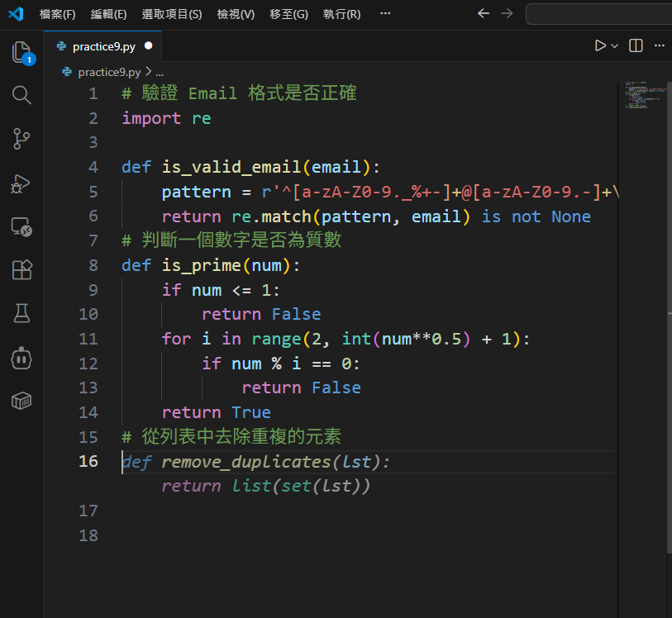Expand the run button dropdown arrow
Viewport: 672px width, 618px height.
point(614,46)
